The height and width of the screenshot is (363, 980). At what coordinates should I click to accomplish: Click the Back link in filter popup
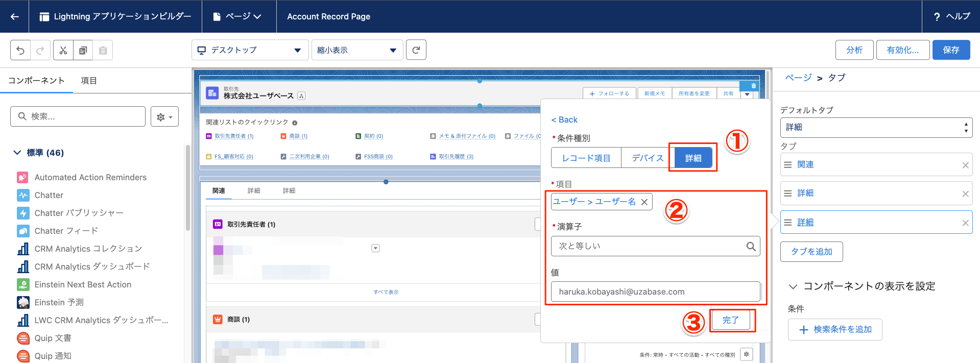coord(564,119)
